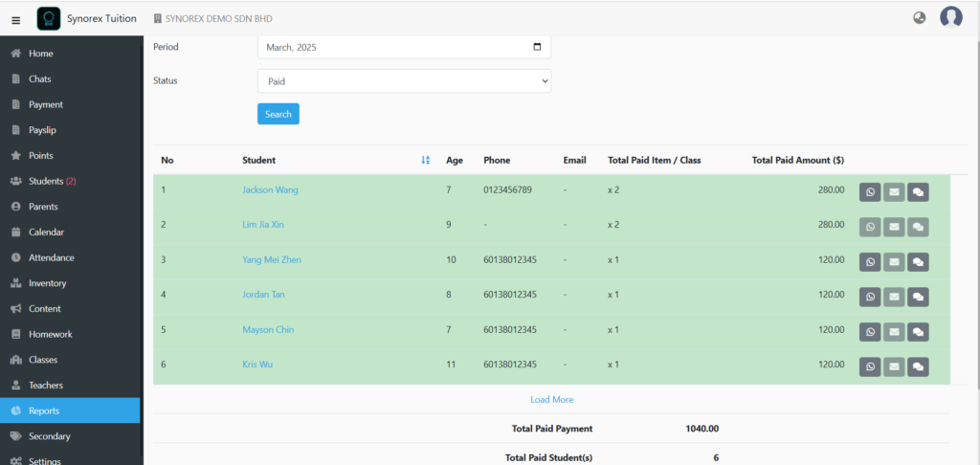Click the Load More link
980x465 pixels.
(x=552, y=399)
